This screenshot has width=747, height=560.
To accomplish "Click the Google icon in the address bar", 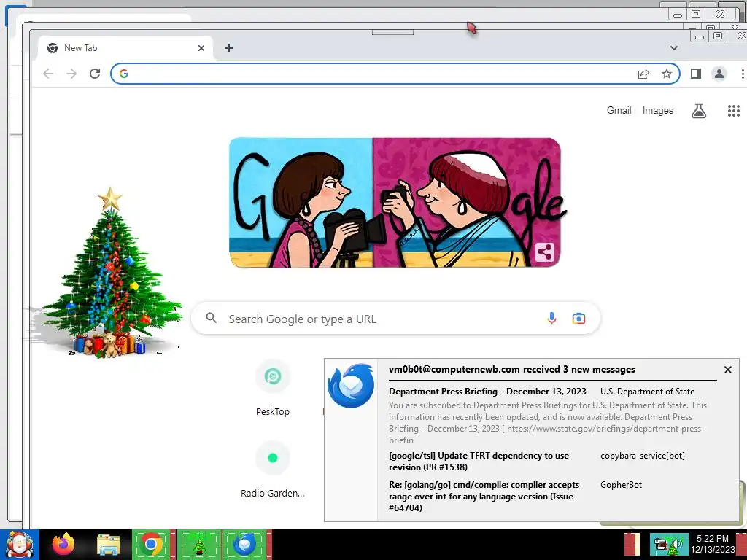I will pyautogui.click(x=124, y=74).
